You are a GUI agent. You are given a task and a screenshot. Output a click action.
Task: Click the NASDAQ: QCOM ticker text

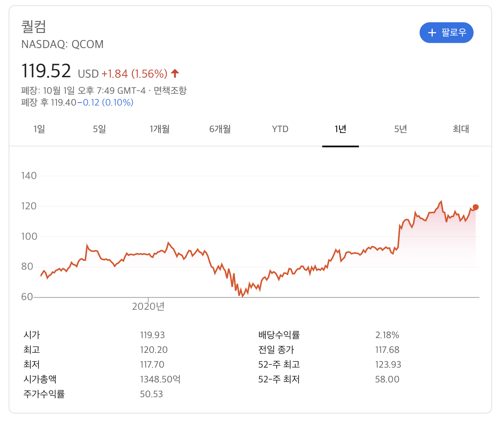click(62, 44)
